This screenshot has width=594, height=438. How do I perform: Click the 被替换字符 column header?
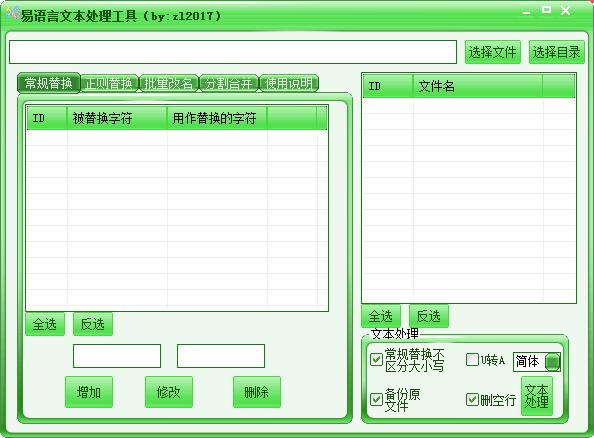pyautogui.click(x=117, y=118)
